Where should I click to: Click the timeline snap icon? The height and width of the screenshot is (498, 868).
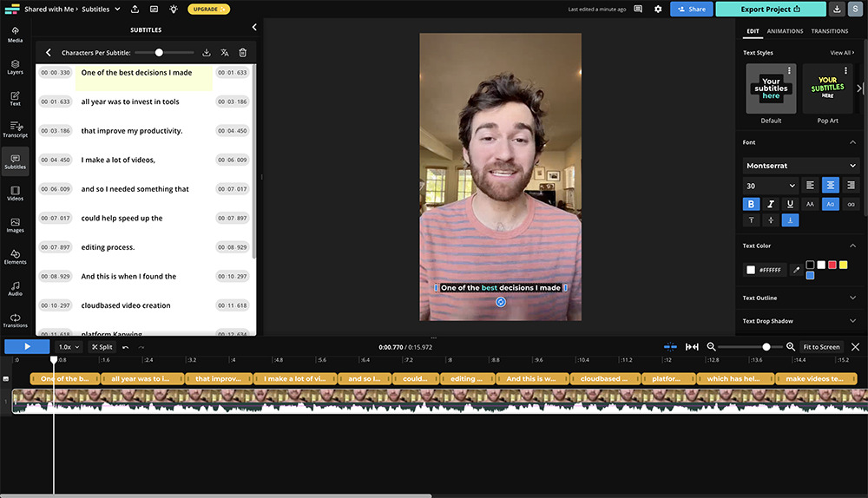(670, 347)
